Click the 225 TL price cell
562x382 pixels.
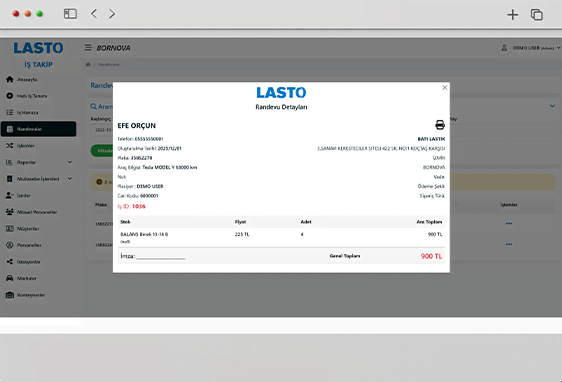tap(242, 234)
